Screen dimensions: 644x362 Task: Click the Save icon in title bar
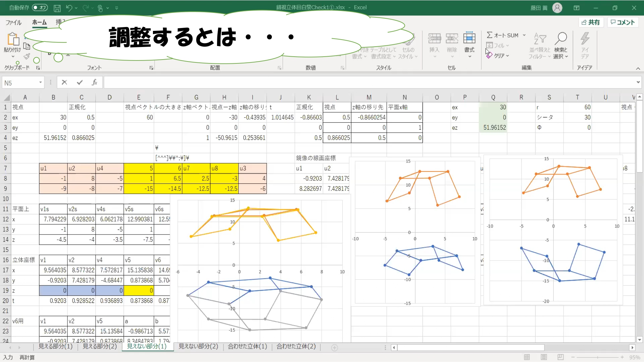pyautogui.click(x=57, y=8)
